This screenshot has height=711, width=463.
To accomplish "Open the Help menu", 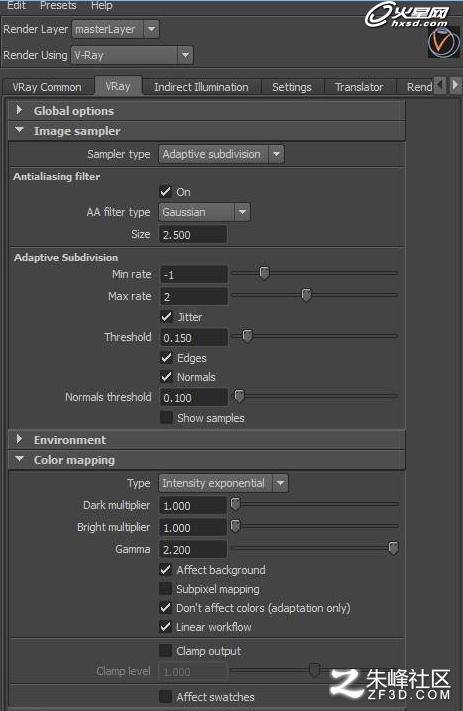I will [x=101, y=5].
